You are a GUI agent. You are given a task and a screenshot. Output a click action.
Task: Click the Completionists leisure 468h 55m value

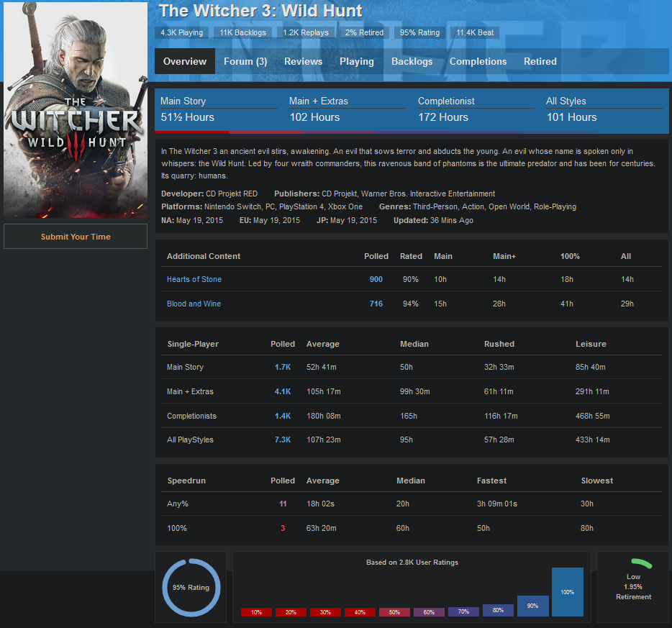tap(593, 416)
